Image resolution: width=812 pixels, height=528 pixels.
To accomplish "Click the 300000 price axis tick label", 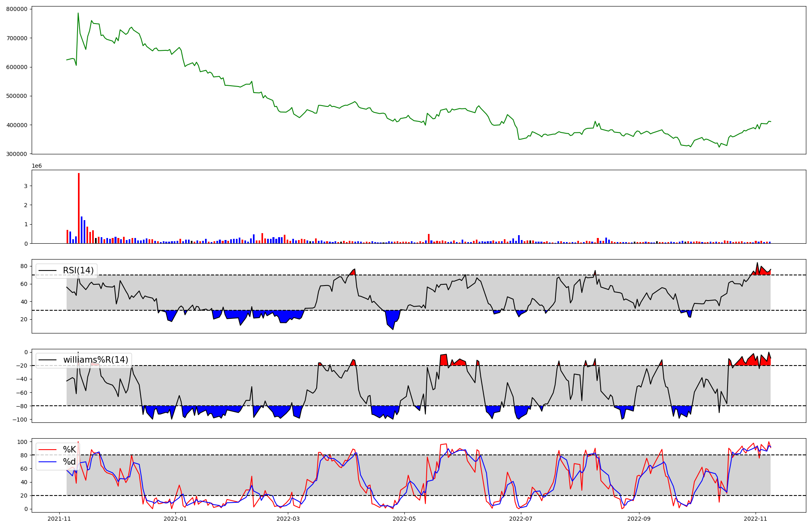I will [x=17, y=154].
